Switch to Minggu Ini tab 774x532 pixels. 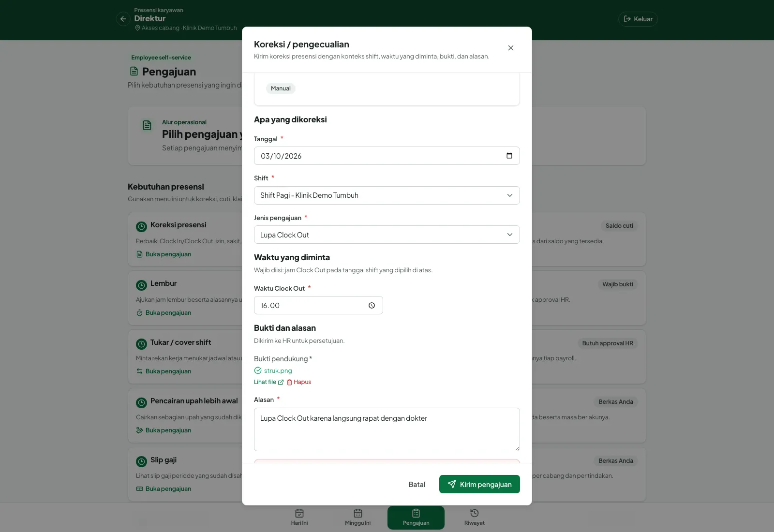pos(358,517)
